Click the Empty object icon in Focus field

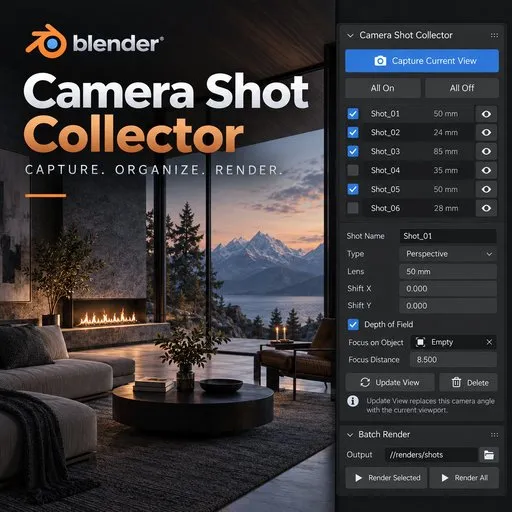[421, 342]
